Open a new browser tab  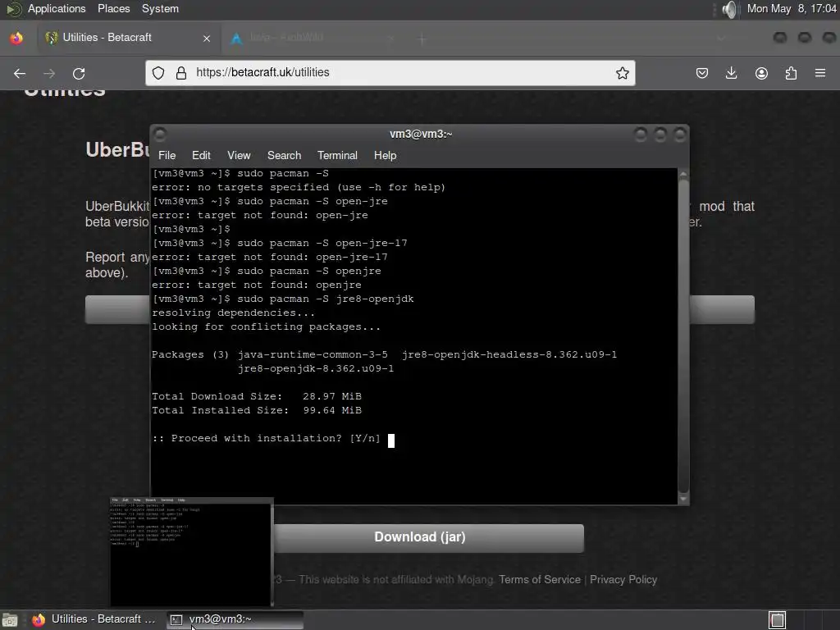[422, 39]
